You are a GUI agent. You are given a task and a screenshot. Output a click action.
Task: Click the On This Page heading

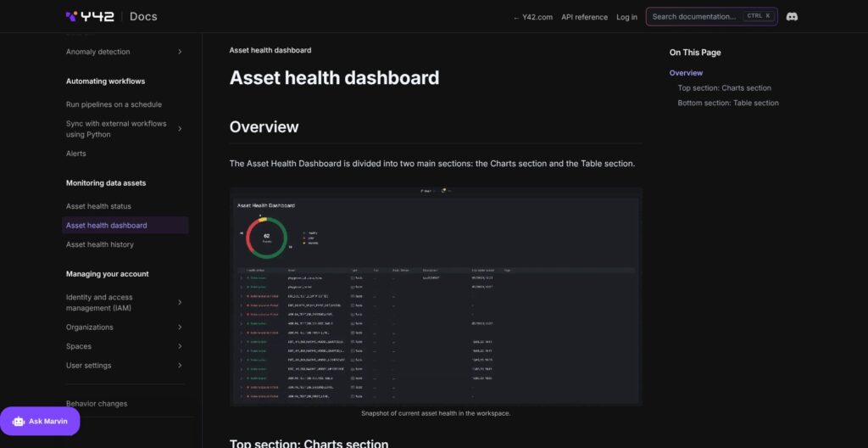point(695,53)
